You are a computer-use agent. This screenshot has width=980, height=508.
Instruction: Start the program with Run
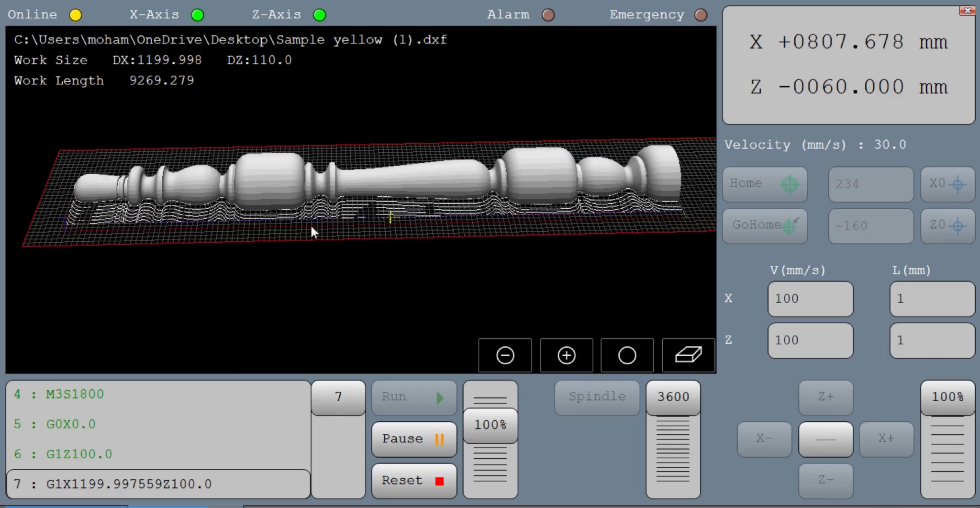coord(414,397)
